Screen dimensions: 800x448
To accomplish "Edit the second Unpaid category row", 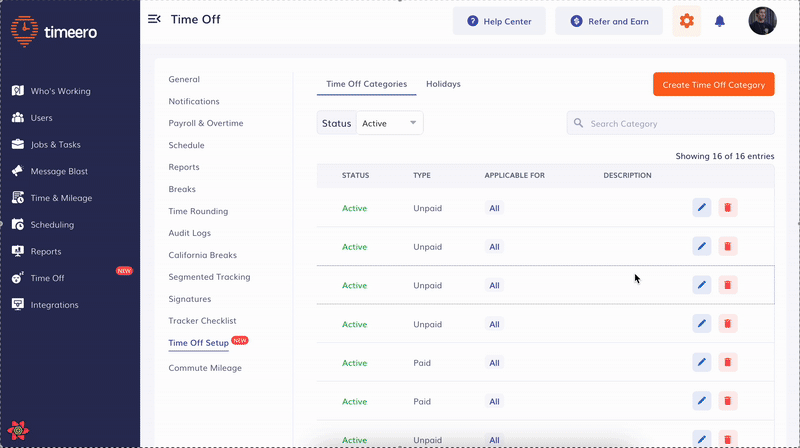I will click(x=702, y=246).
